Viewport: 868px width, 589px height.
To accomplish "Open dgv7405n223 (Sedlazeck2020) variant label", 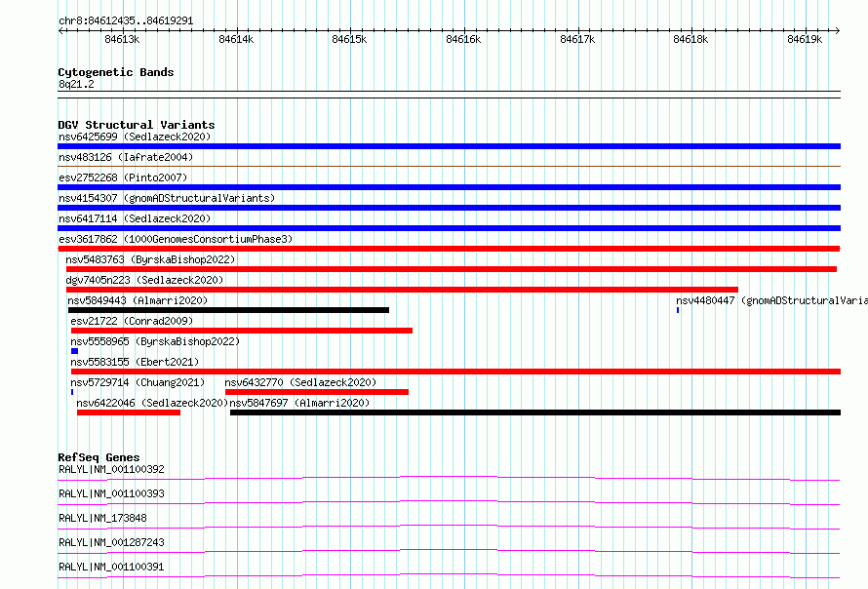I will pos(144,280).
